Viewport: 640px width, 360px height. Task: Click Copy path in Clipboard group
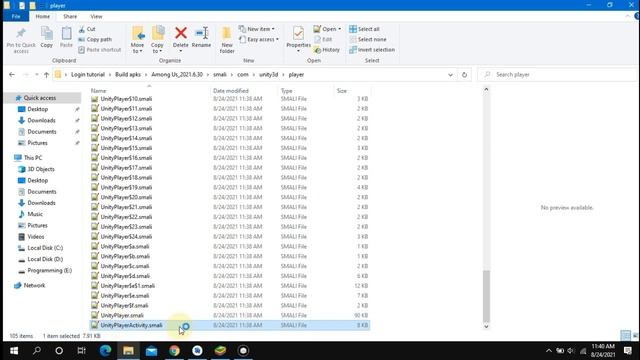[95, 39]
